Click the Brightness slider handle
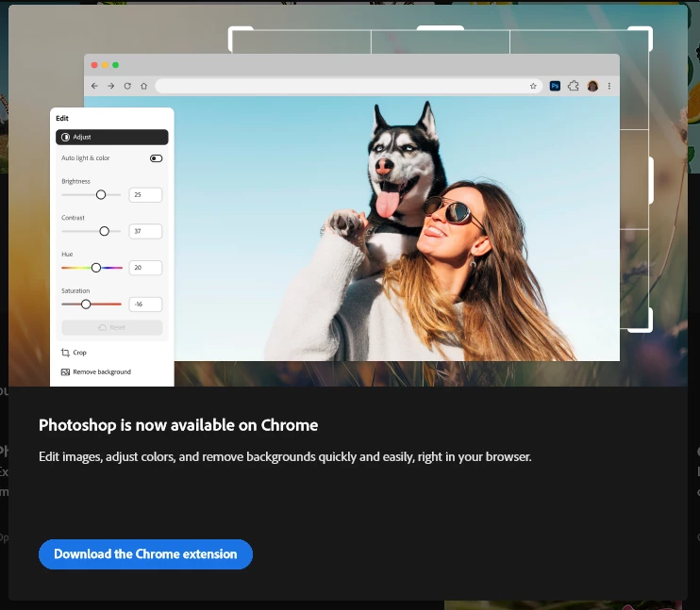 101,194
